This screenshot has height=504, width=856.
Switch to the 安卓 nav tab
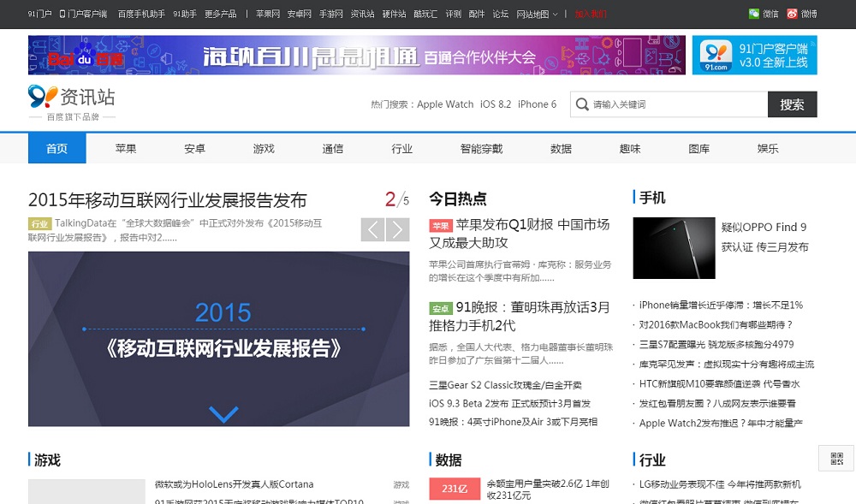tap(194, 148)
